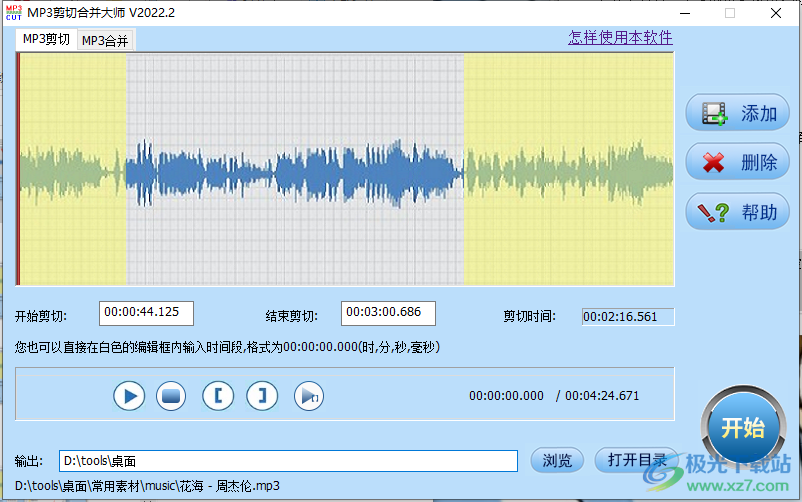Click the 输出 path text box
802x502 pixels.
[x=288, y=461]
